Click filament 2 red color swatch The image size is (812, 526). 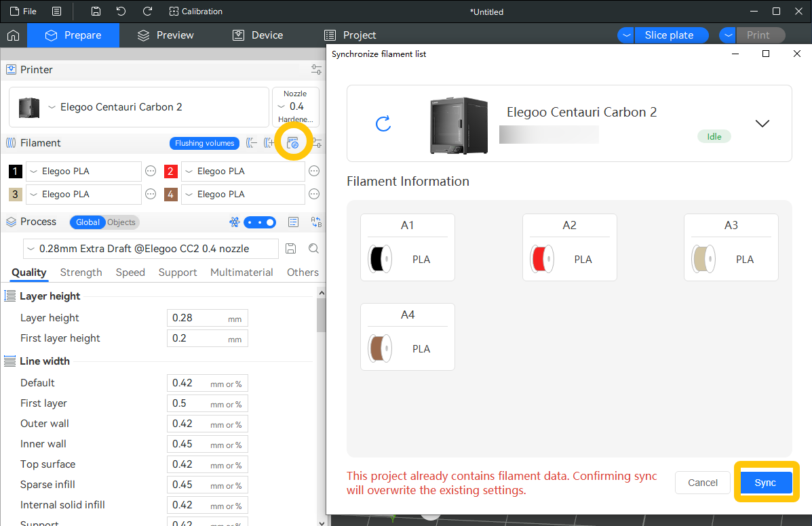(171, 171)
